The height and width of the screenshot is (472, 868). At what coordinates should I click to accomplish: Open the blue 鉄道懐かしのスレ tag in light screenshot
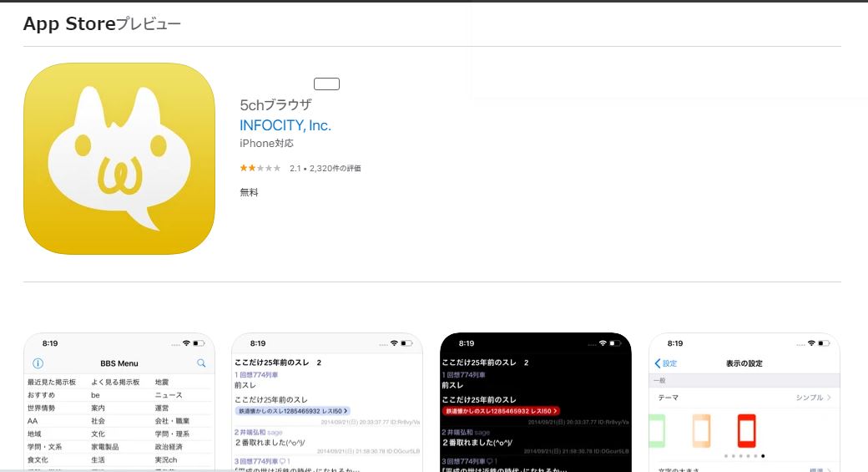tap(293, 411)
